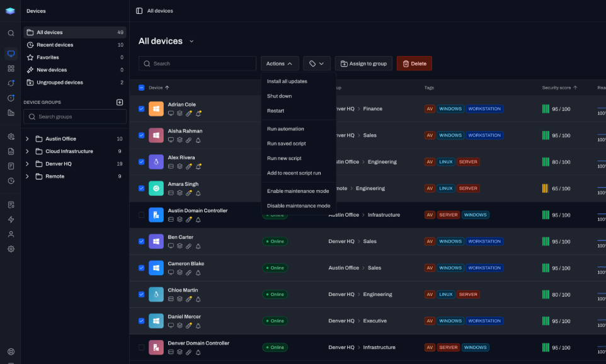Click the red Delete button

(414, 64)
